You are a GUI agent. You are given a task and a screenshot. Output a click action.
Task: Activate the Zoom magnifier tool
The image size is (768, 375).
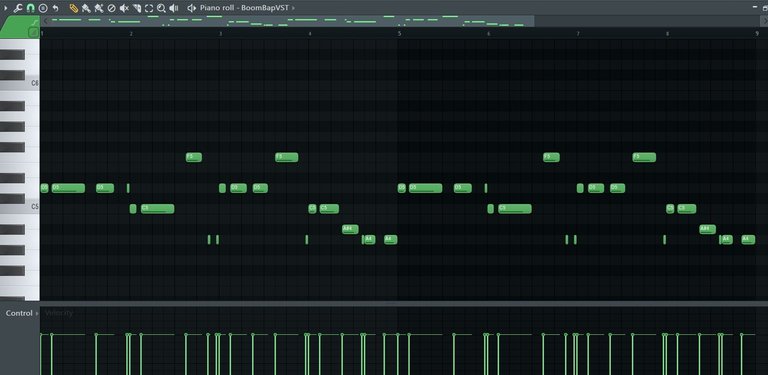[161, 8]
